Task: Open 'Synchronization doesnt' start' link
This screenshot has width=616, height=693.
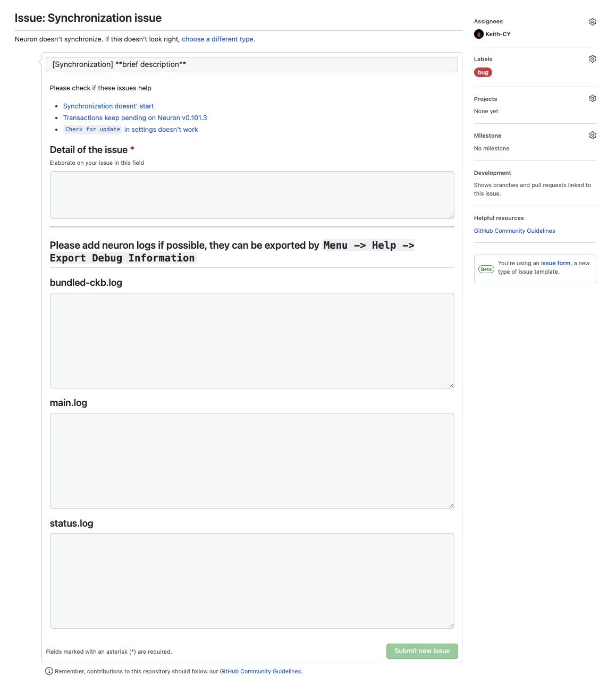Action: (108, 106)
